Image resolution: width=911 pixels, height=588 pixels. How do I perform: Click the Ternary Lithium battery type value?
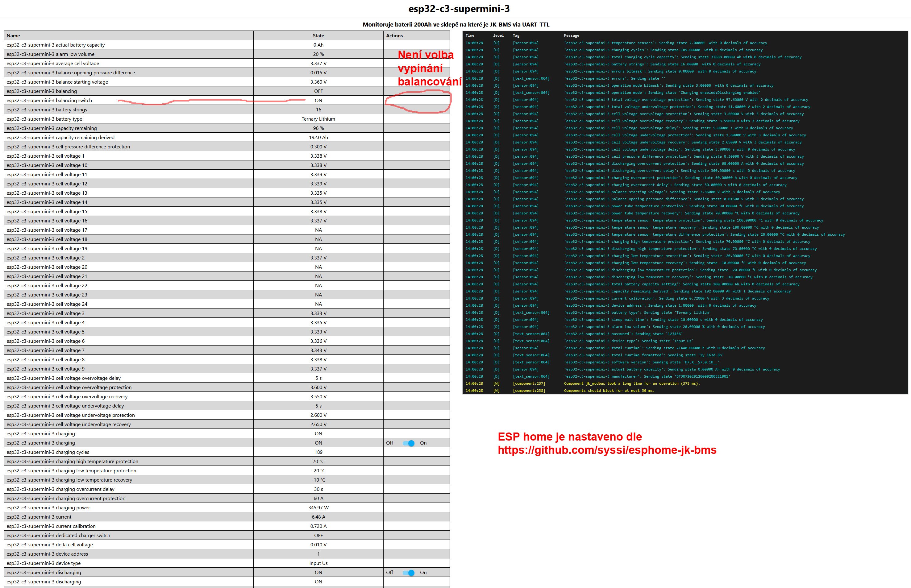pos(318,119)
